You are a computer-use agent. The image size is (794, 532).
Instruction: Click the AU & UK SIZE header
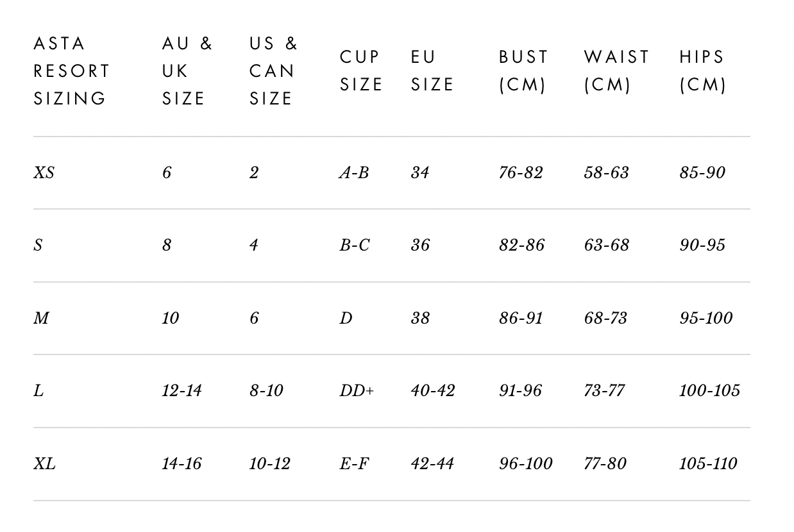coord(187,71)
